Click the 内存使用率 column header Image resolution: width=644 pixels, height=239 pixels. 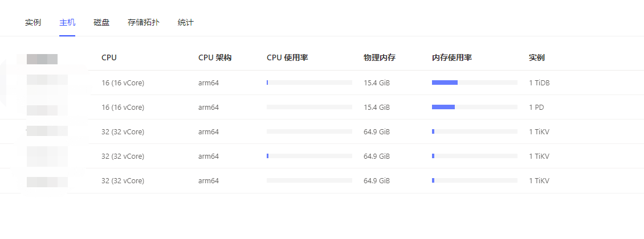452,57
